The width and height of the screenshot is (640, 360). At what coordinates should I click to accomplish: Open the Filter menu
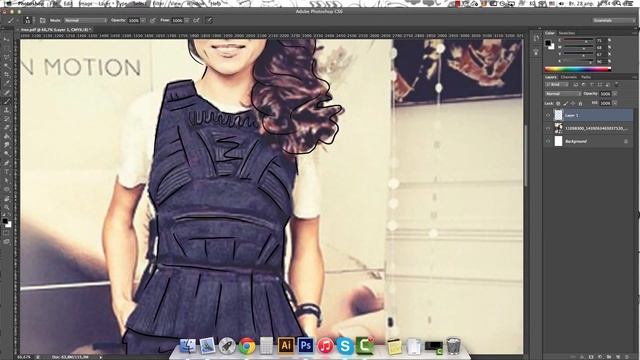point(158,4)
